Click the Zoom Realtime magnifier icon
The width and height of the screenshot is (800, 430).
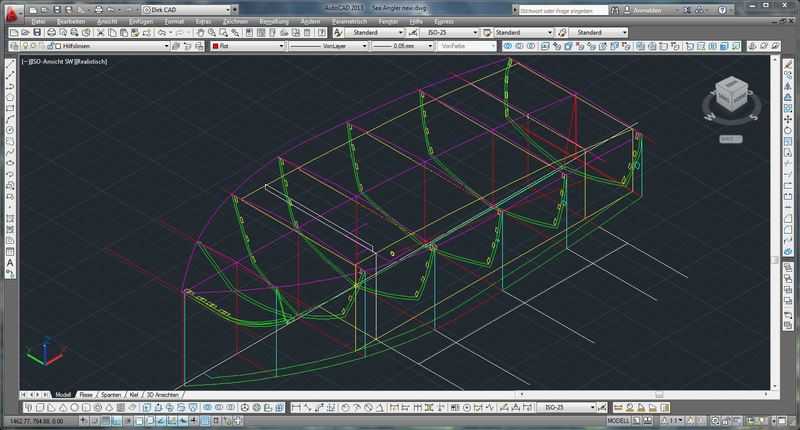[x=212, y=33]
